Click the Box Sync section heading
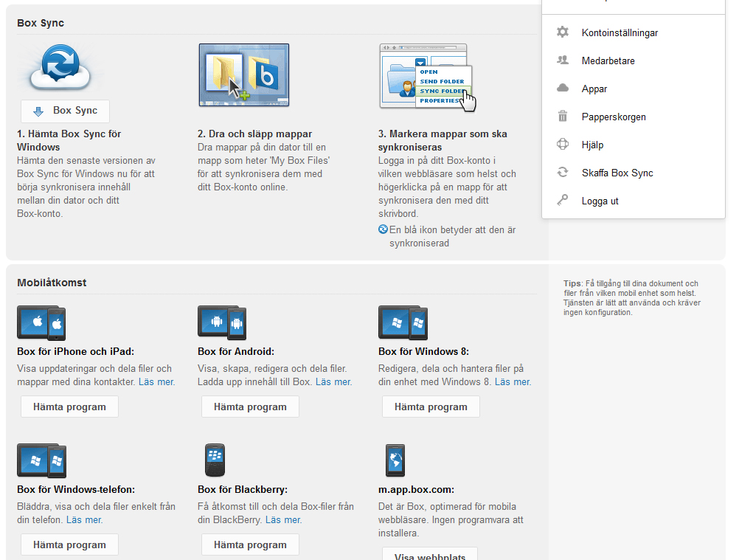Image resolution: width=739 pixels, height=560 pixels. [41, 23]
